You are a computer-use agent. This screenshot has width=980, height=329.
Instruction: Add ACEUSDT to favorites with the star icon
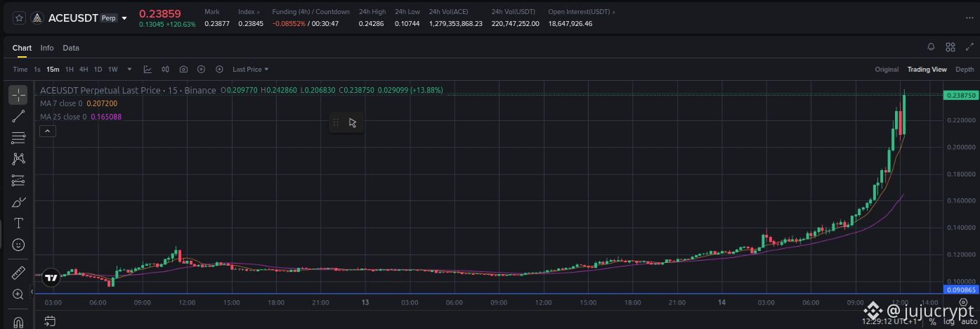19,18
